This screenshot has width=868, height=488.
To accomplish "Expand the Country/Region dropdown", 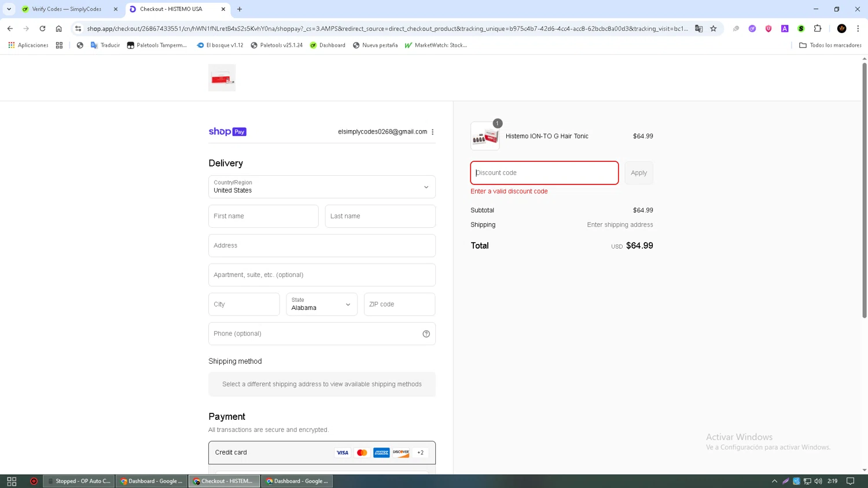I will pos(322,187).
